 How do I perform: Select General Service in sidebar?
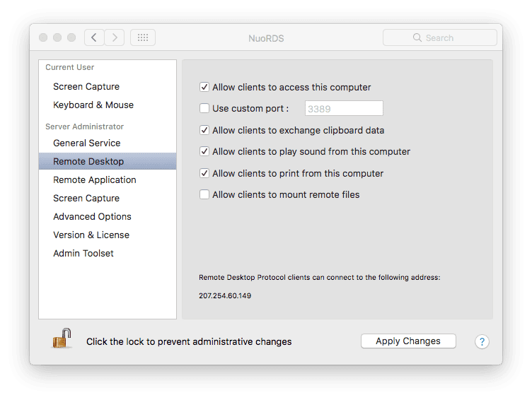click(108, 143)
